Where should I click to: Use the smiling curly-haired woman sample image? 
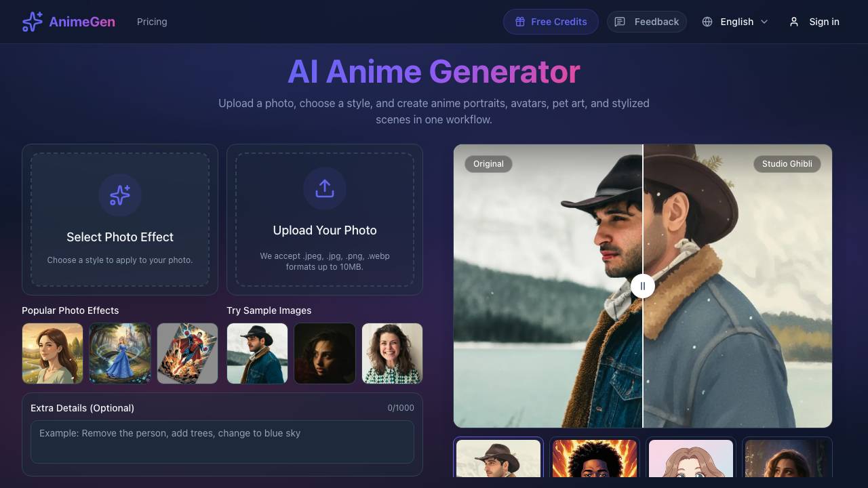click(393, 353)
